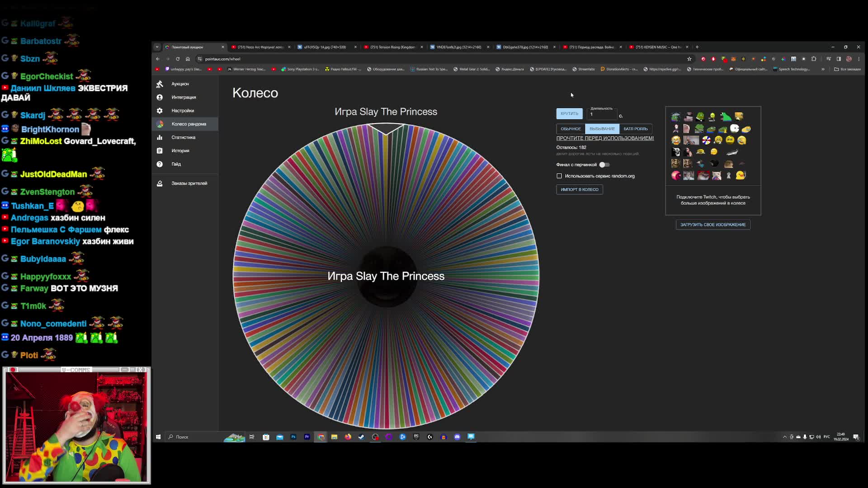This screenshot has width=868, height=488.
Task: Pick the rainy Pepe emote image
Action: click(676, 117)
